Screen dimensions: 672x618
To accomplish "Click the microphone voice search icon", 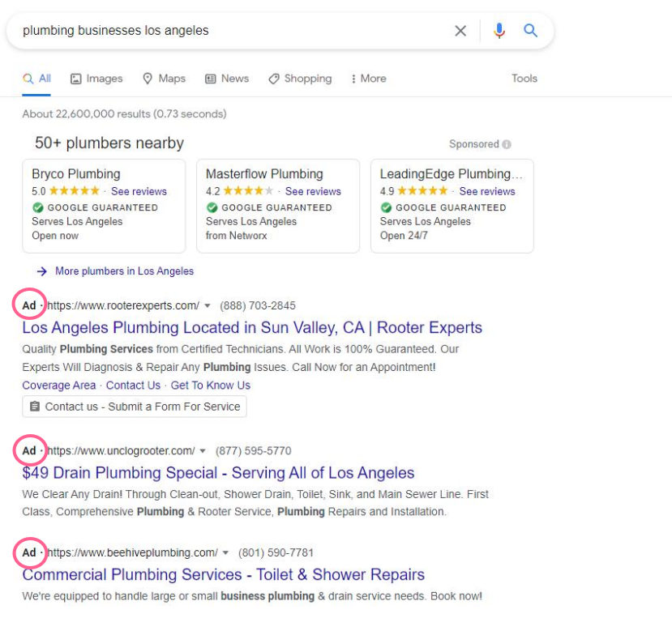I will [x=499, y=31].
